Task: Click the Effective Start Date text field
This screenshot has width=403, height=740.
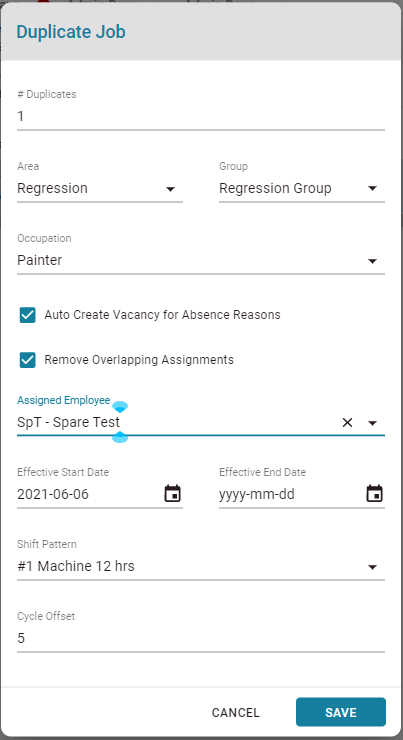Action: tap(90, 495)
